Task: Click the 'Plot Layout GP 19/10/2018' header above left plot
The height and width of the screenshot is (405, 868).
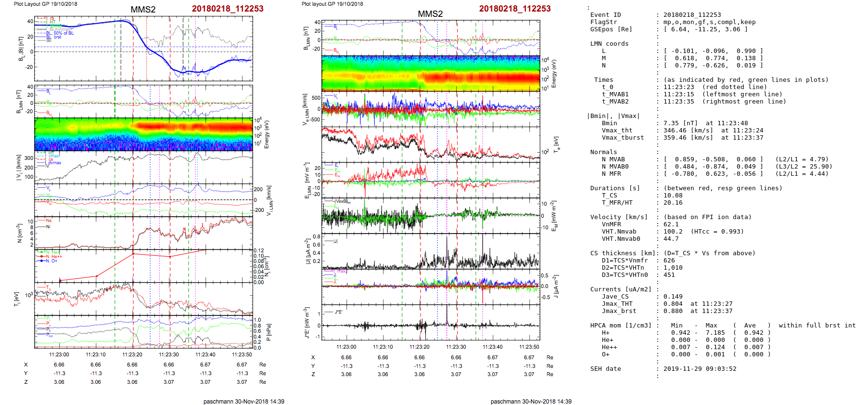Action: coord(45,4)
